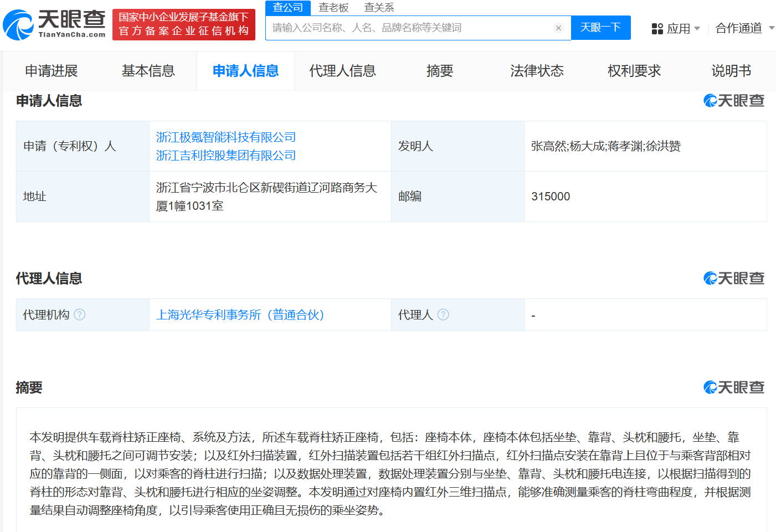This screenshot has height=532, width=776.
Task: Click the help icon beside 代理人
Action: tap(443, 315)
